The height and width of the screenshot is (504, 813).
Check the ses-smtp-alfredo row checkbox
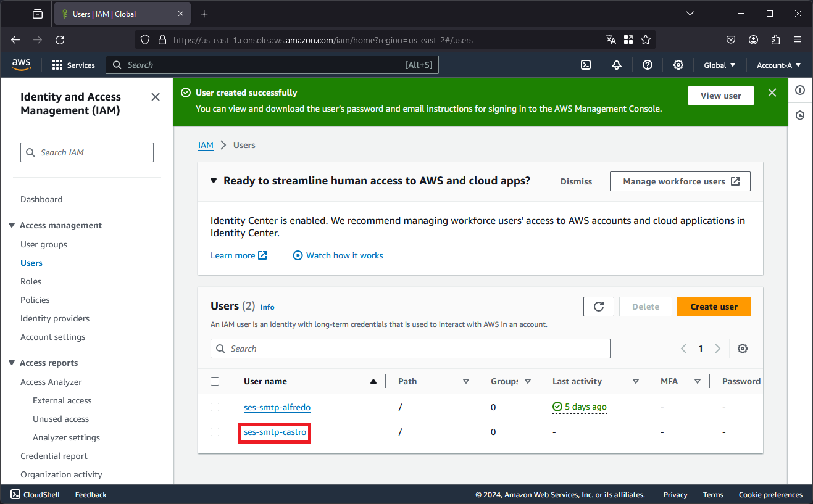point(215,407)
